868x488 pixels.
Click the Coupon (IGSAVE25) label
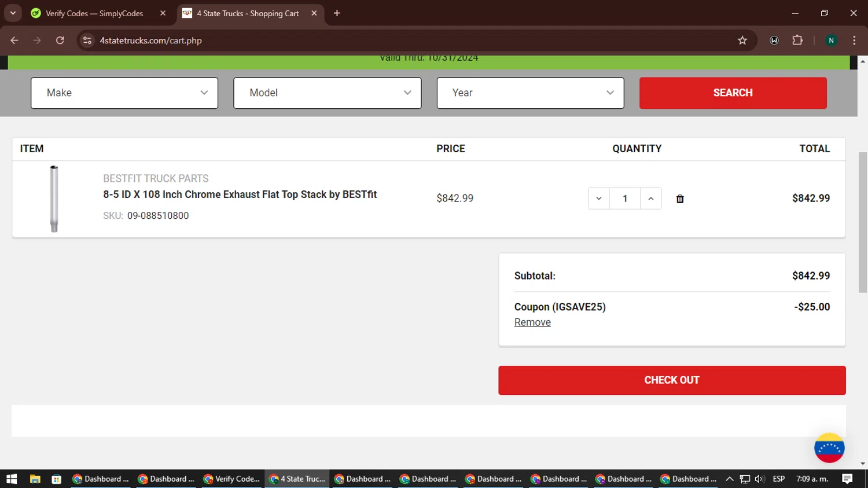tap(560, 307)
